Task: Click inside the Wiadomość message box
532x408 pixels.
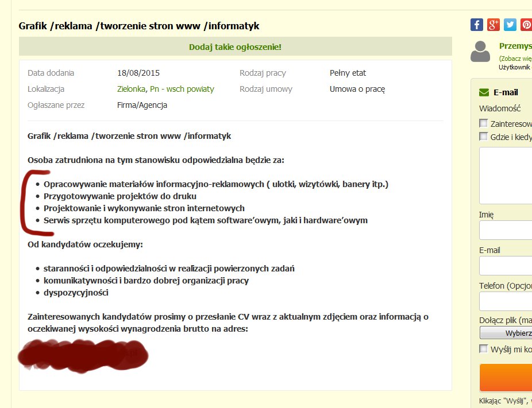Action: (x=506, y=175)
